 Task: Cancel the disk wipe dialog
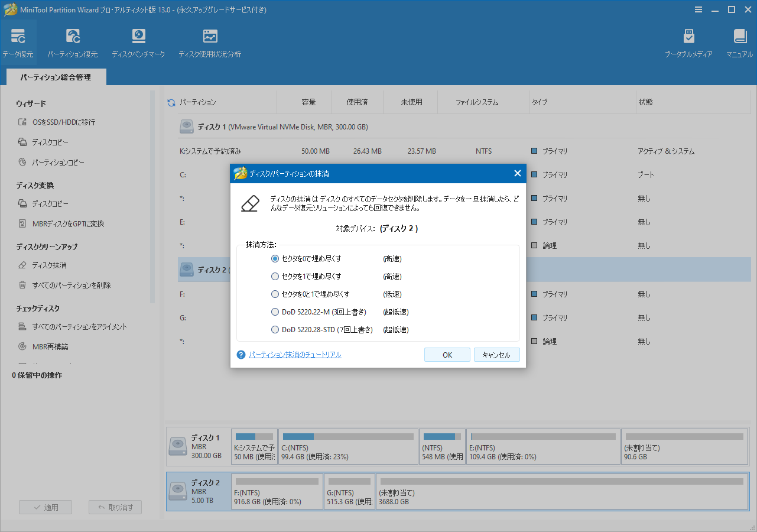click(496, 354)
